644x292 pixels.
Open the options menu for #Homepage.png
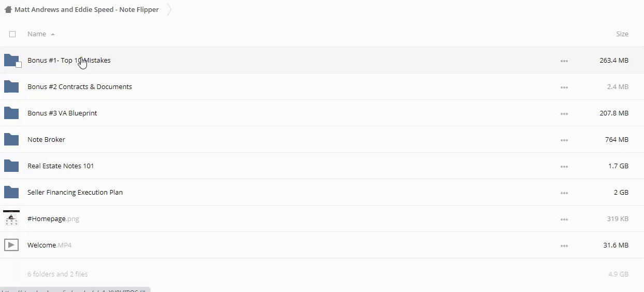564,220
